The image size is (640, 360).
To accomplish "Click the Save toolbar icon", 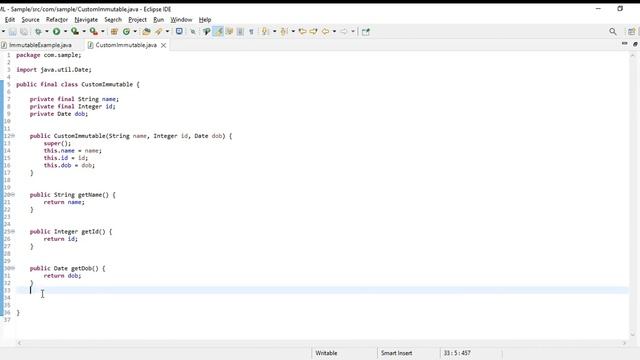I will pos(13,31).
